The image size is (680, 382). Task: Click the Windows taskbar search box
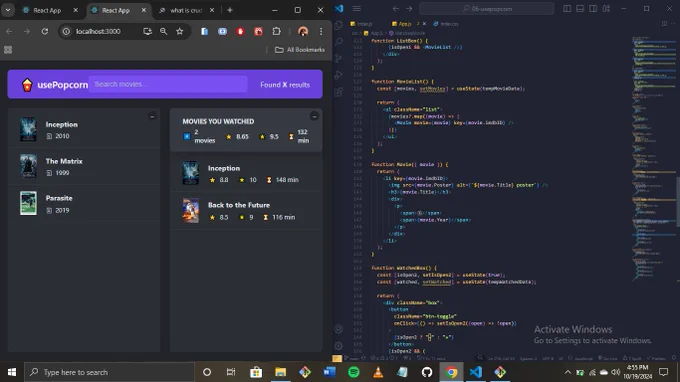(109, 372)
